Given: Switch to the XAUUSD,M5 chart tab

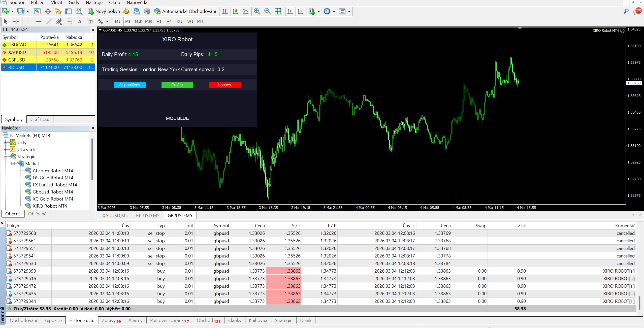Looking at the screenshot, I should (115, 215).
